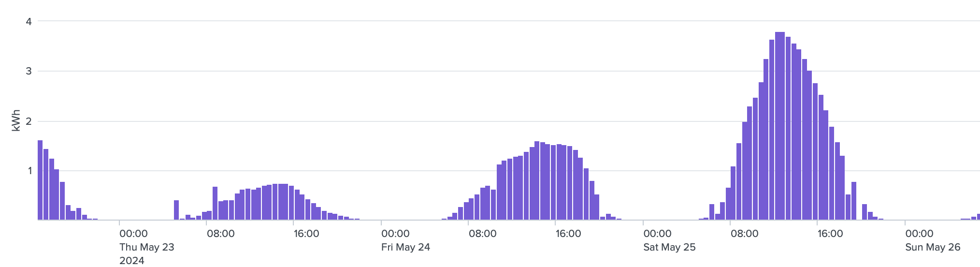Screen dimensions: 980x267
Task: Click the '08:00' tick label for Sat May 25
Action: click(744, 234)
